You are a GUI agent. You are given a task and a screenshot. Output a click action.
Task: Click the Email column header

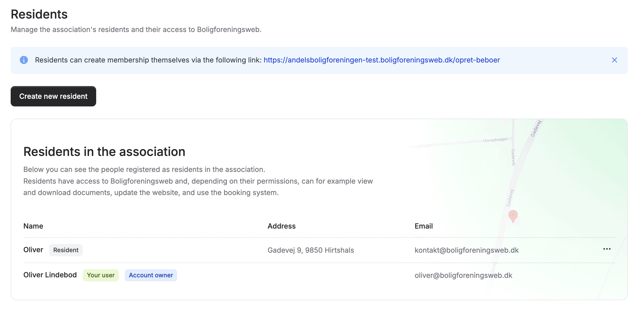pos(424,226)
